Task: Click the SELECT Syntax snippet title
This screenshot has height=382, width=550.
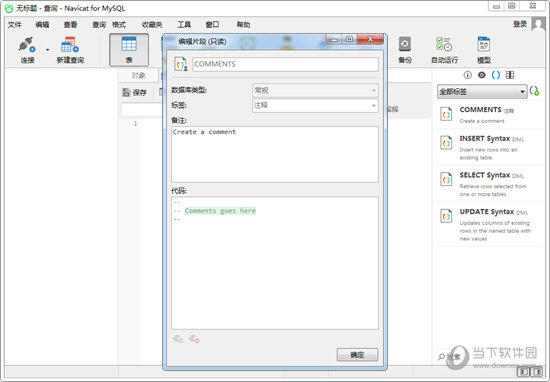Action: (x=484, y=175)
